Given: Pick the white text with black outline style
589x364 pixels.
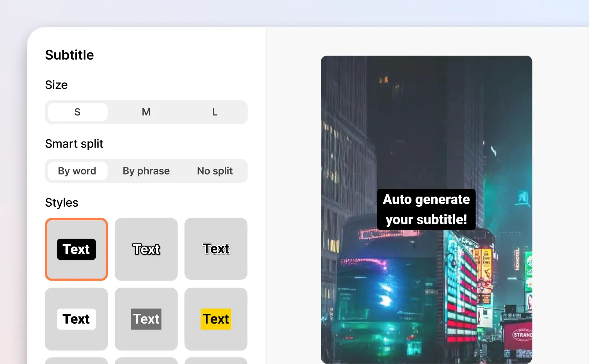Looking at the screenshot, I should pos(146,249).
